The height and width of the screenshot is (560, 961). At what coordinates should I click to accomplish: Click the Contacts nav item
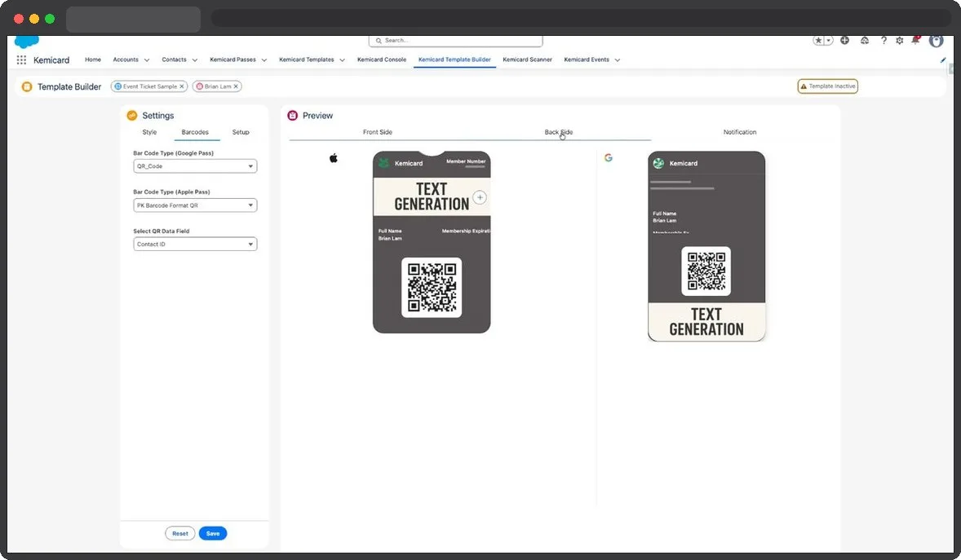[x=174, y=60]
